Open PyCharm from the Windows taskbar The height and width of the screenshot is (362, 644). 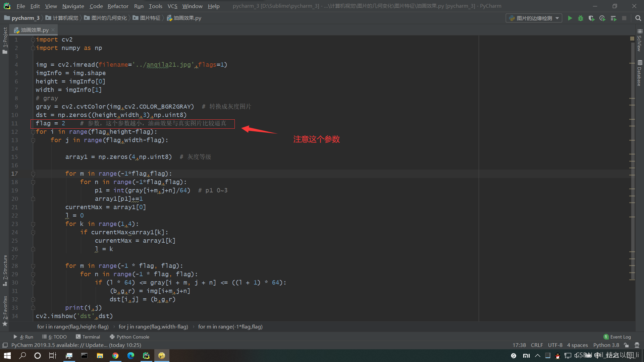point(146,356)
